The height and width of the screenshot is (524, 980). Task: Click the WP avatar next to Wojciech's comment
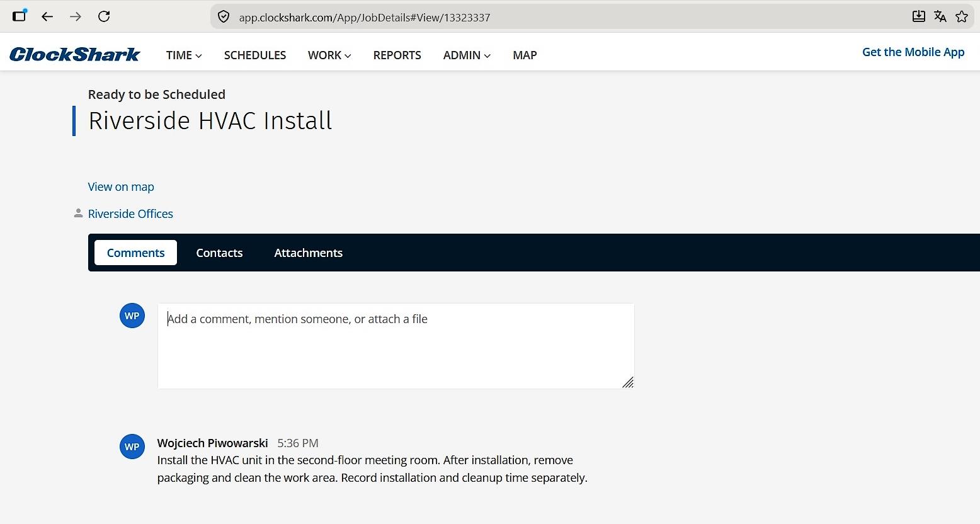pyautogui.click(x=132, y=447)
